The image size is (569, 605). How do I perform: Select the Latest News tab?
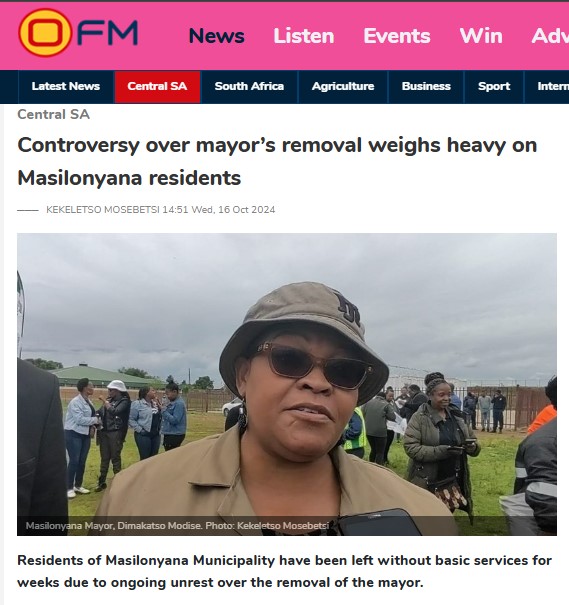66,86
